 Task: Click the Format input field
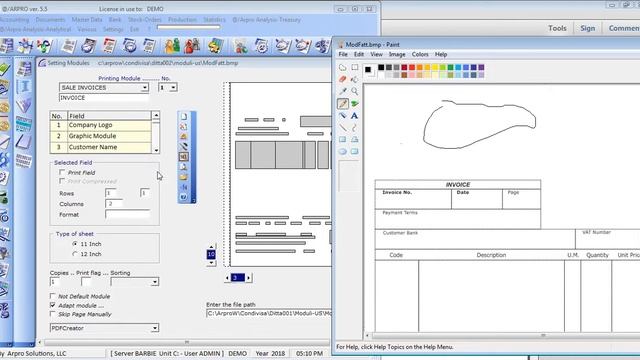(127, 214)
